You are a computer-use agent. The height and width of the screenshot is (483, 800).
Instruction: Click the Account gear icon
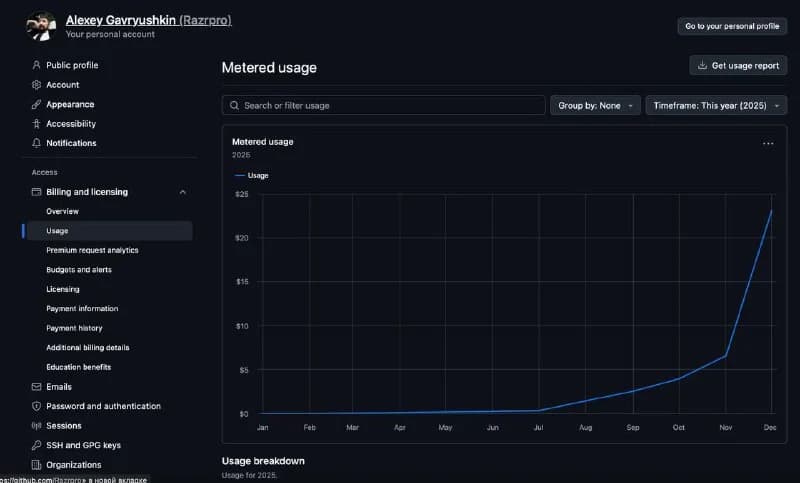[x=36, y=85]
